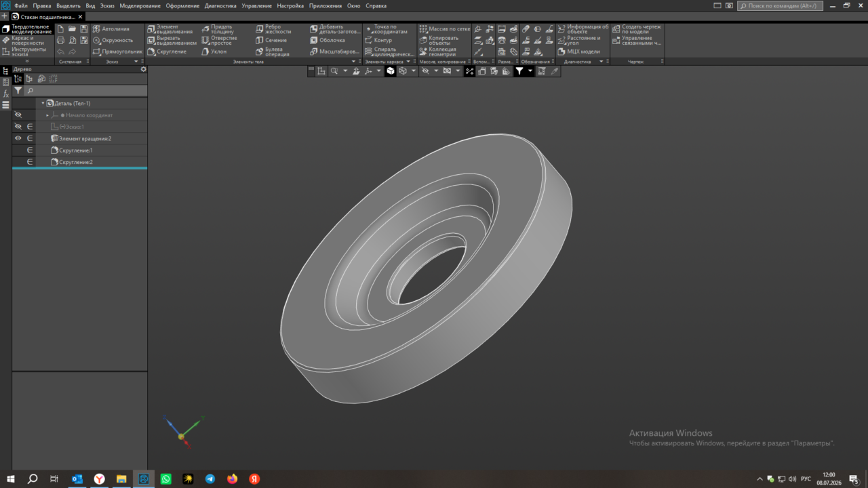Viewport: 868px width, 488px height.
Task: Open the Моделирование menu
Action: coord(140,5)
